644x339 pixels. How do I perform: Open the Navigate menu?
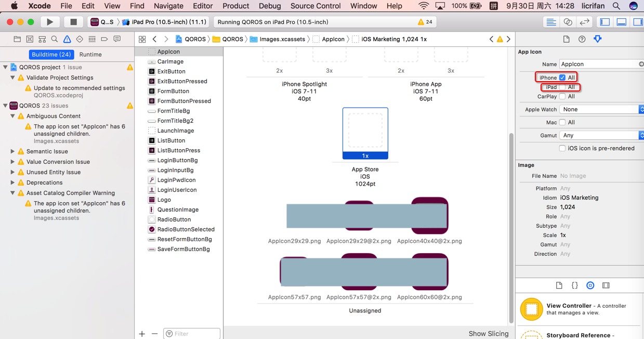pos(168,6)
